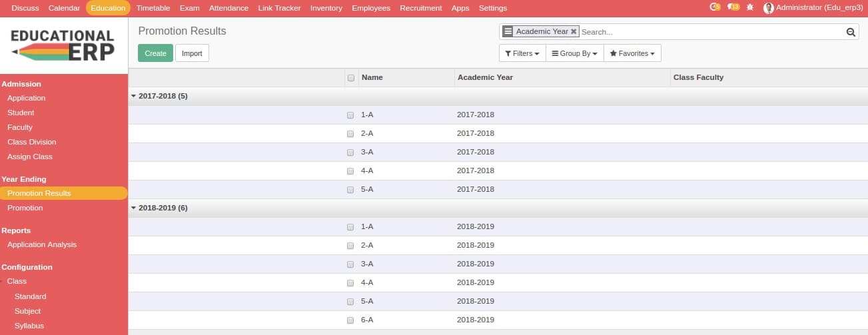Click the Import button

[x=192, y=53]
